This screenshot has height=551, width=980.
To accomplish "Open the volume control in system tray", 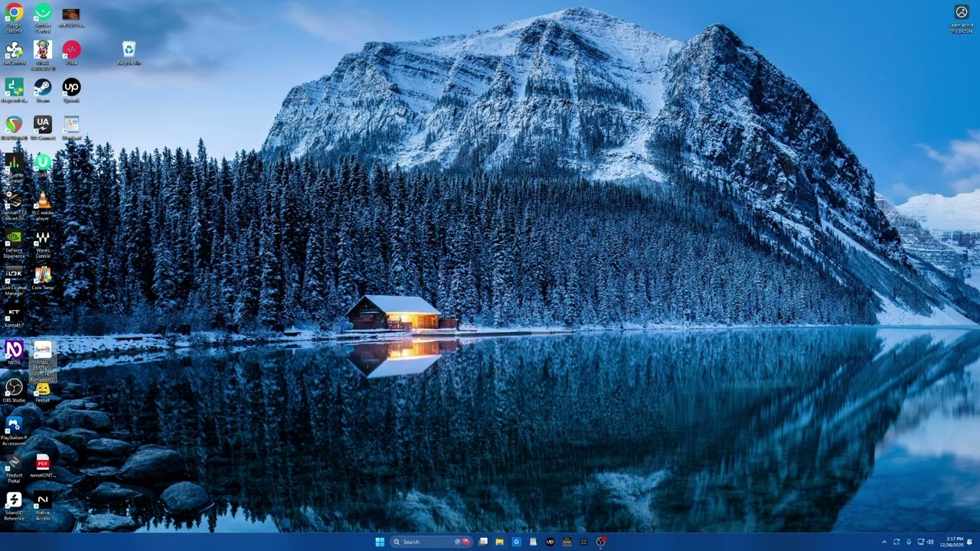I will tap(930, 542).
